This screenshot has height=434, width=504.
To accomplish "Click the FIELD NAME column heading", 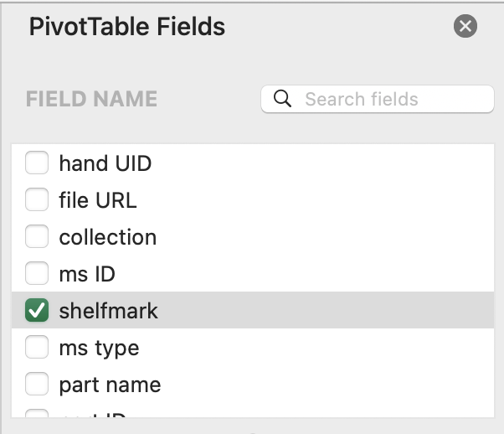I will 91,99.
